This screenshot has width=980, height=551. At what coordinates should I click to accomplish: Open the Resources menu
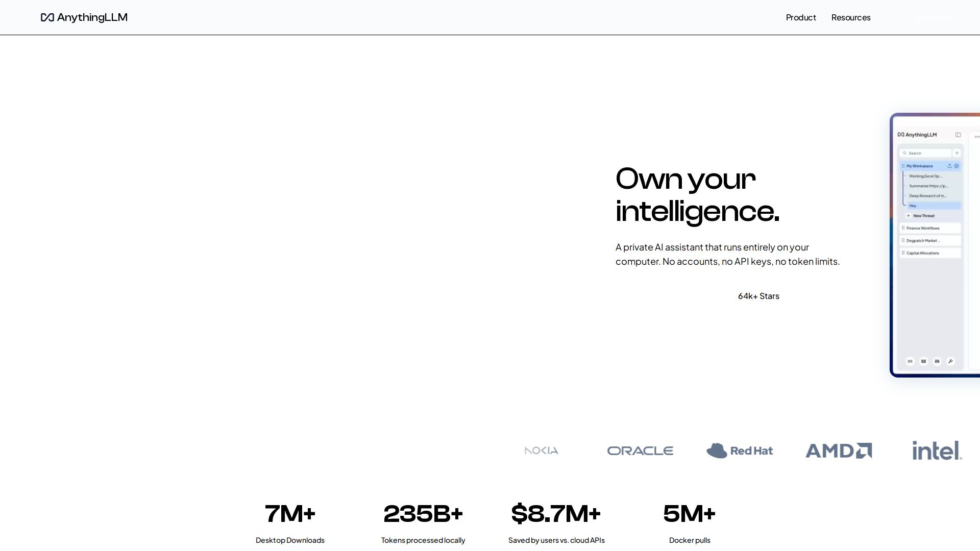[851, 17]
